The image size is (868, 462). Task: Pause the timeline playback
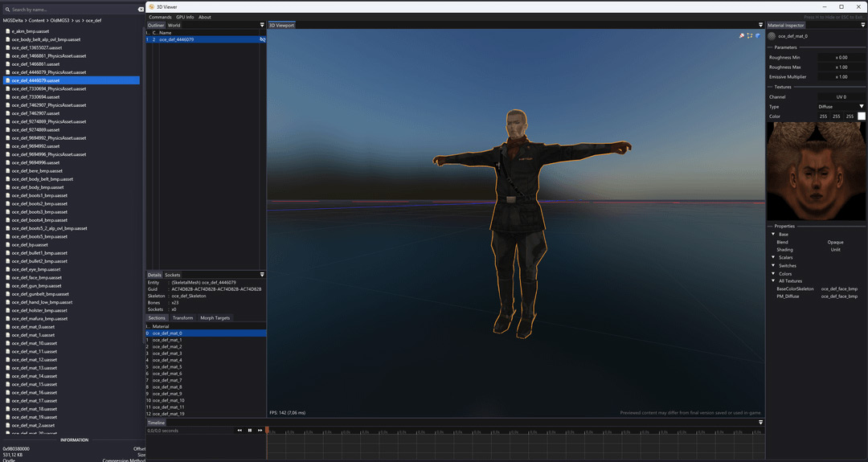click(x=250, y=431)
